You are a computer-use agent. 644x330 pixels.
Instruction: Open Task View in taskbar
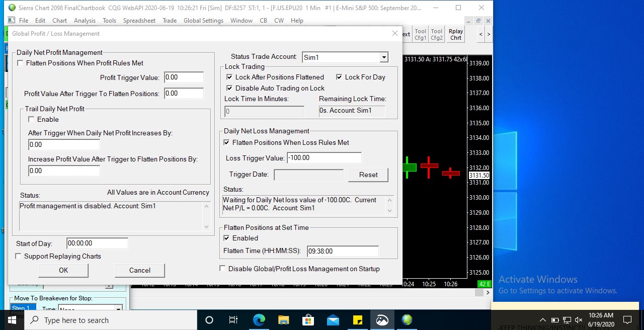pos(233,320)
